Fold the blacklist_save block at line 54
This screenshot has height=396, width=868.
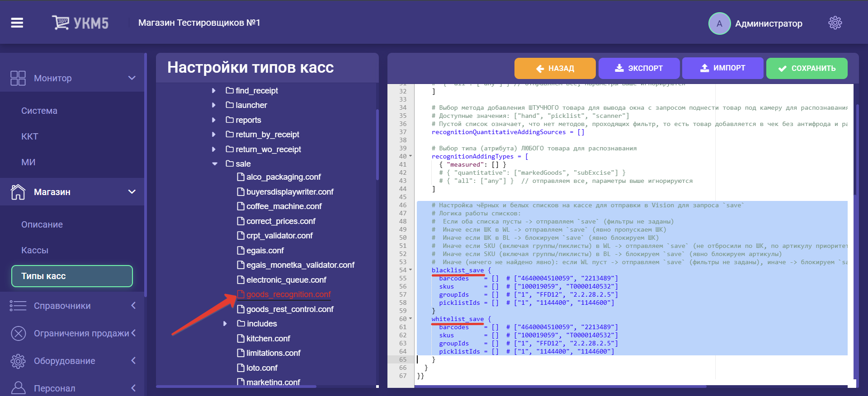(410, 270)
